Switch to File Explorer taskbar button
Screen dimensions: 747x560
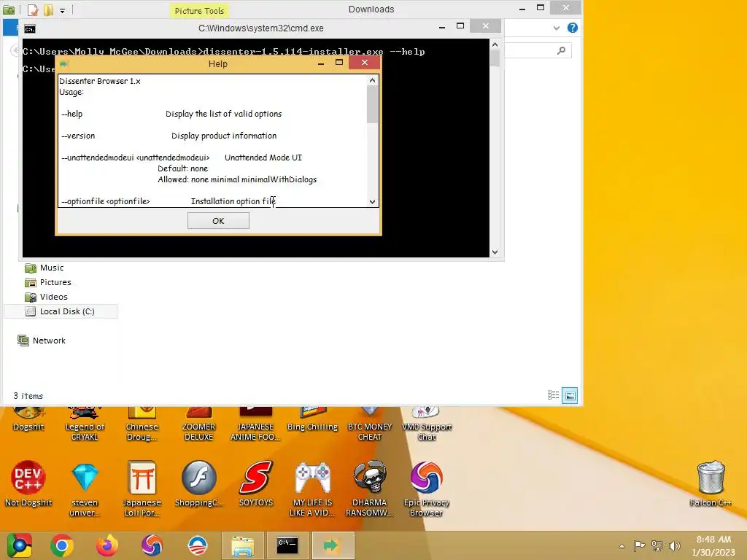[x=242, y=545]
